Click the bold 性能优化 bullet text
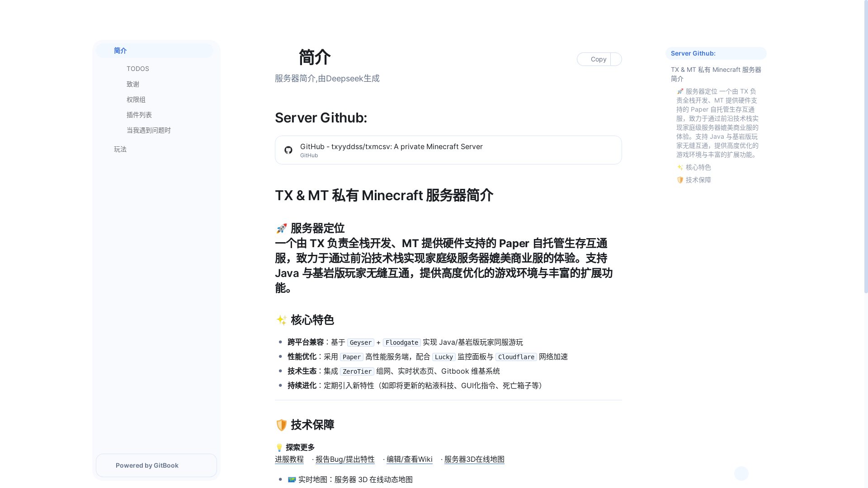The height and width of the screenshot is (488, 868). [x=302, y=357]
